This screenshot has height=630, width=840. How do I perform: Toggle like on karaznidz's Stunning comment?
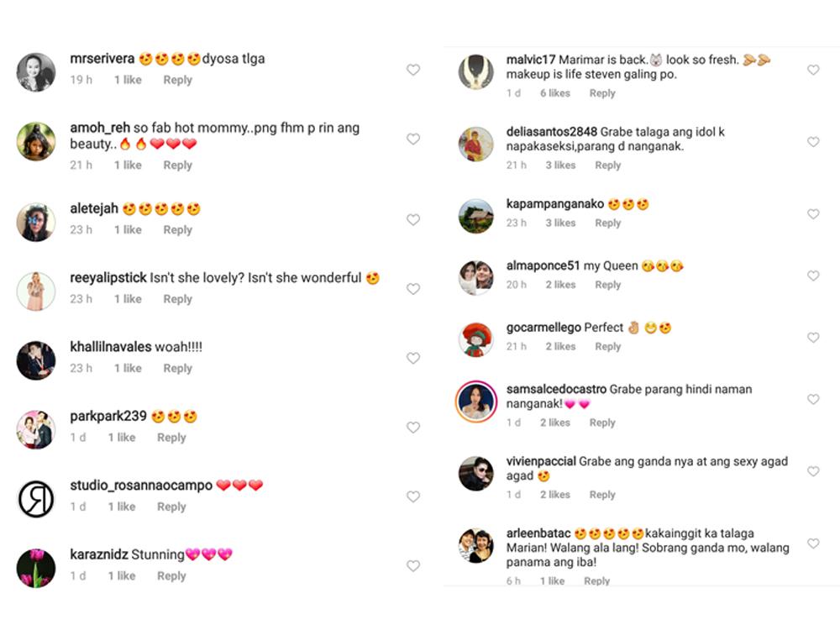[413, 566]
